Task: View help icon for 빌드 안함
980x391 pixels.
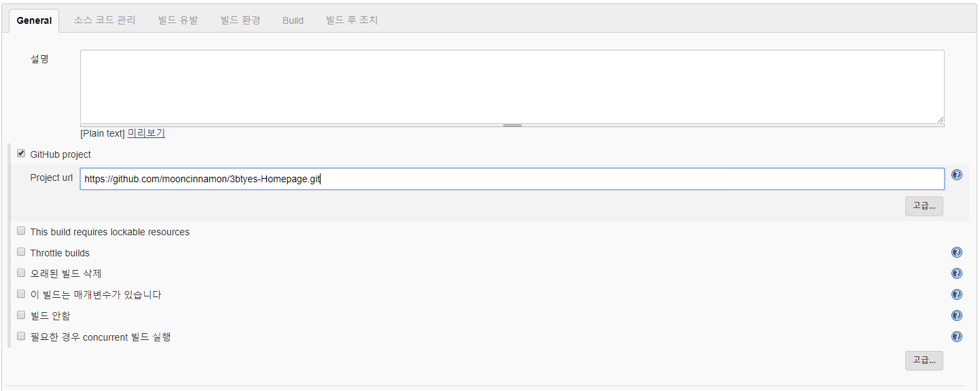Action: coord(957,316)
